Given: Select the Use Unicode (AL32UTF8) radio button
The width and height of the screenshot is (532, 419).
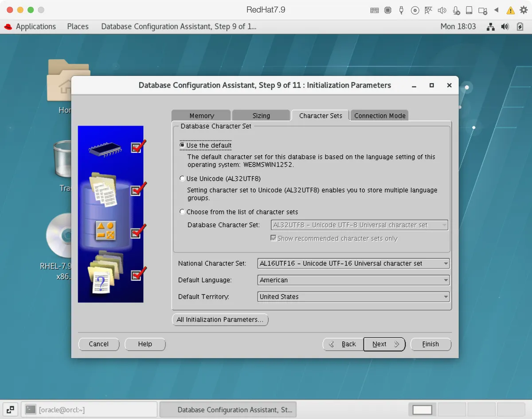Looking at the screenshot, I should (182, 178).
